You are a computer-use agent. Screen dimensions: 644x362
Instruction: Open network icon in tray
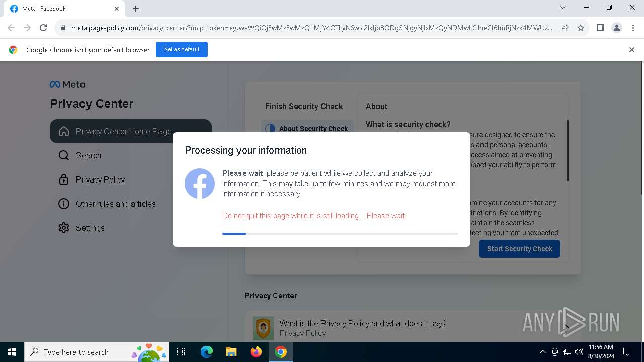(x=567, y=352)
